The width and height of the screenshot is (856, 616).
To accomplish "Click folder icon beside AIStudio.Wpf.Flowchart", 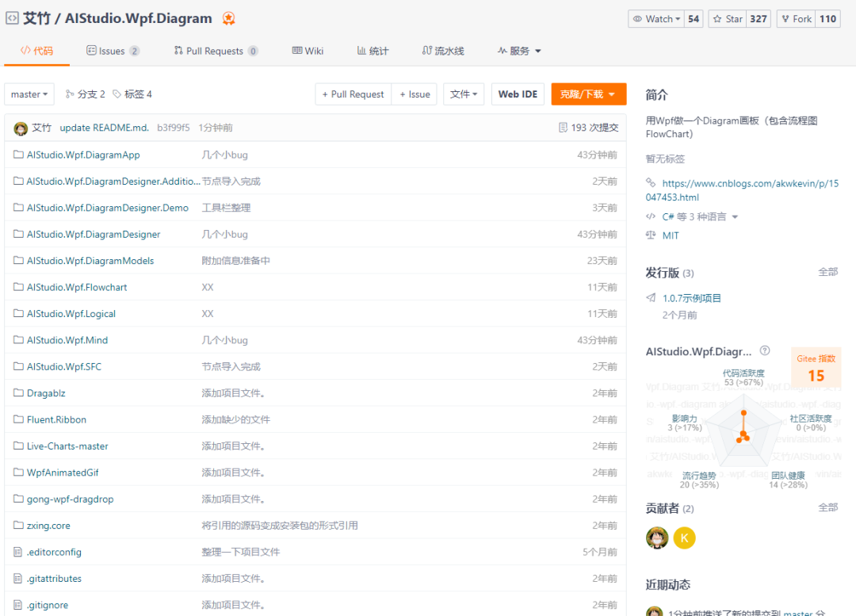I will click(18, 287).
